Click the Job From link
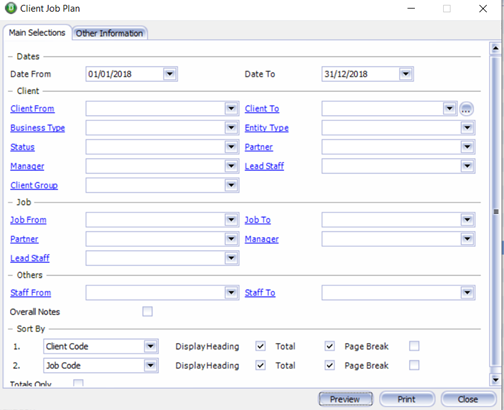Screen dimensions: 504x410 [28, 220]
